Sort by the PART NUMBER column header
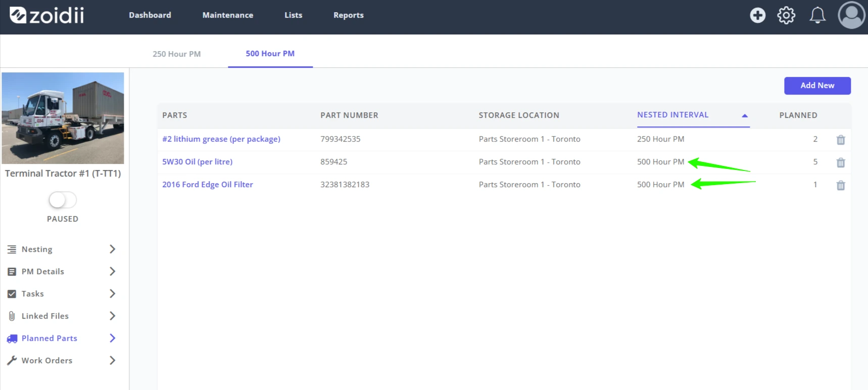 pos(349,115)
